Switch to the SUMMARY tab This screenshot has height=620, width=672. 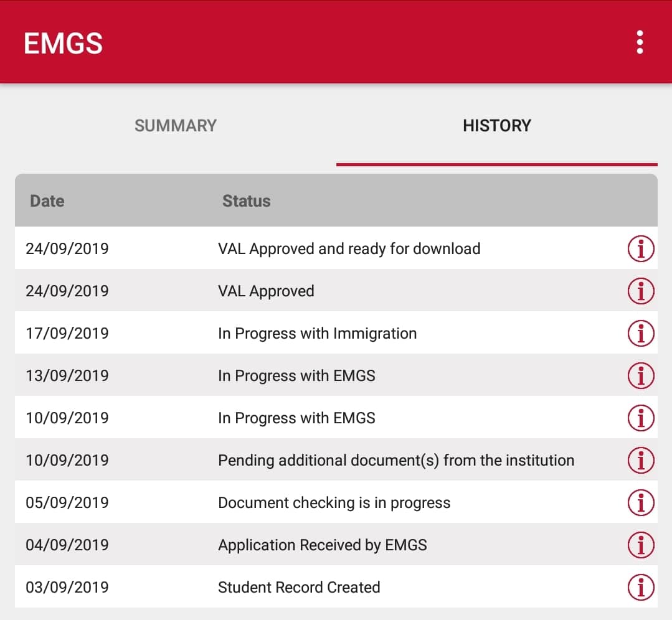176,126
